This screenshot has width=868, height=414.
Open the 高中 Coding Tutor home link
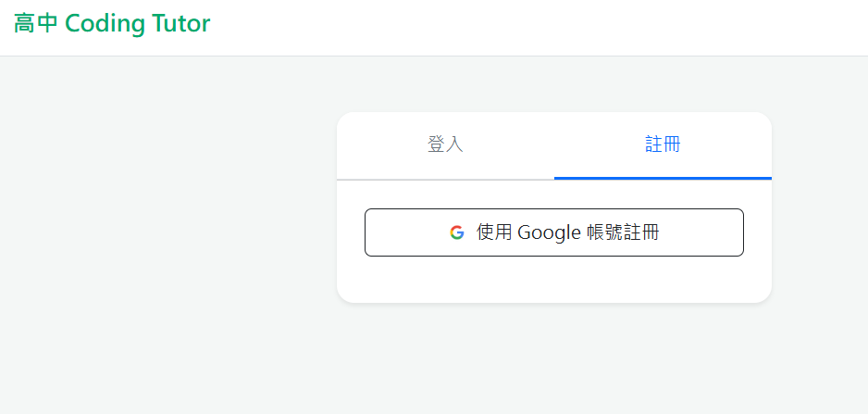point(112,24)
